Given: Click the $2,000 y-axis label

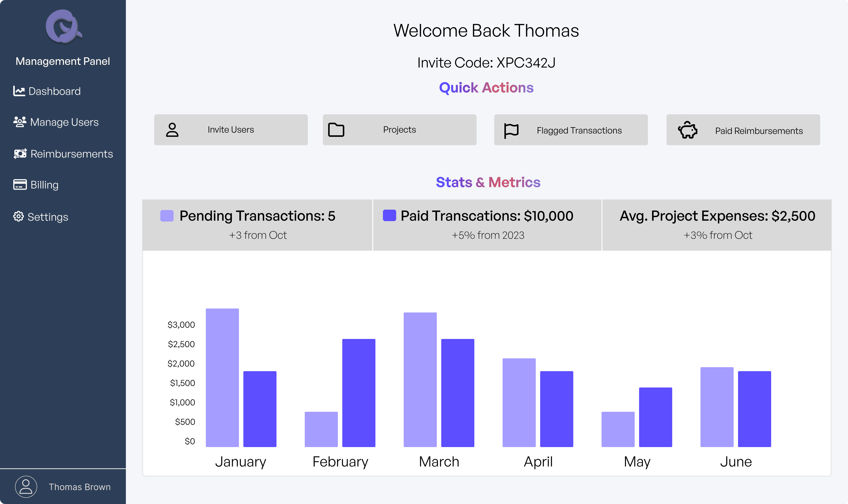Looking at the screenshot, I should pos(181,363).
